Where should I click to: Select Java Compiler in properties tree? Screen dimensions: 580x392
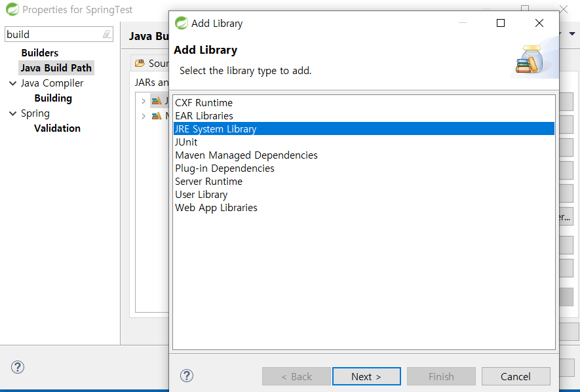click(52, 83)
